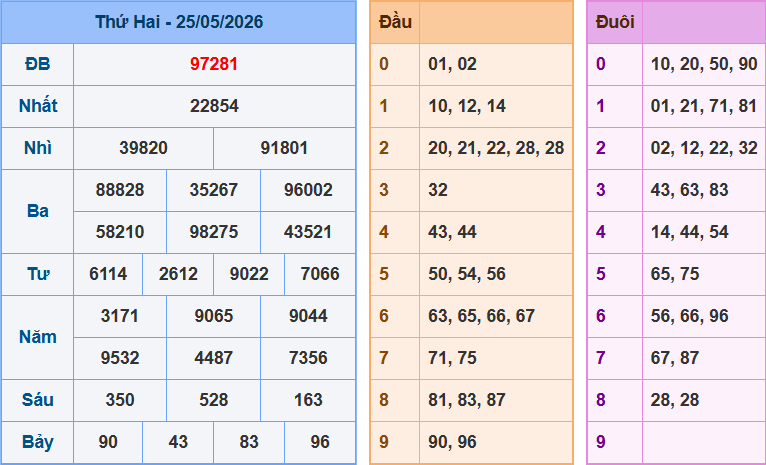
Task: Click '43, 63, 83' in the Đuôi table
Action: (x=689, y=190)
